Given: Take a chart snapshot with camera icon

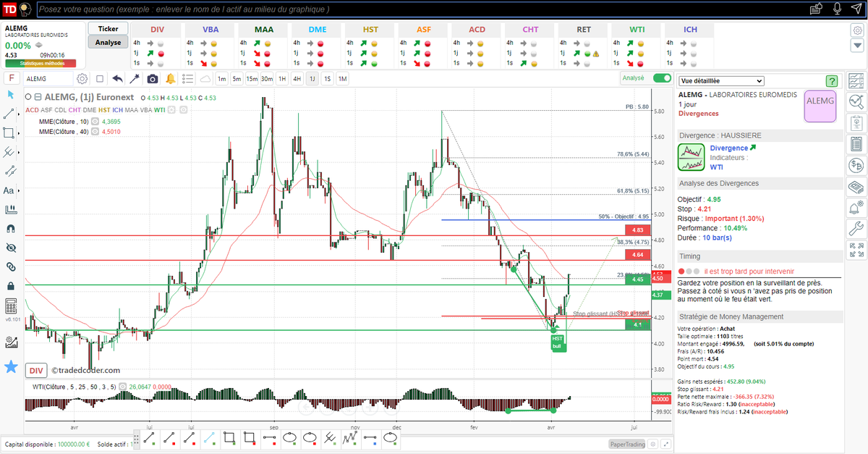Looking at the screenshot, I should [x=153, y=79].
